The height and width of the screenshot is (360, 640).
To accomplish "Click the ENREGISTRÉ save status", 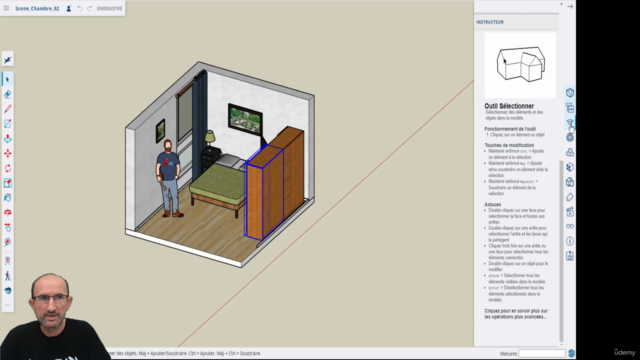I will [109, 8].
